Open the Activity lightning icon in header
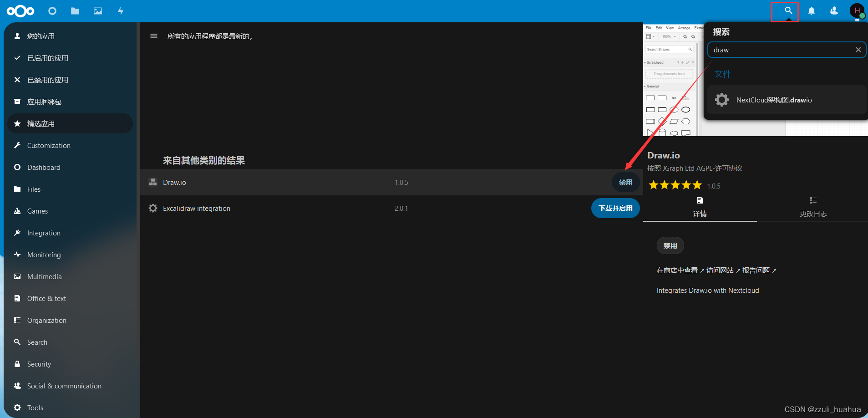This screenshot has width=868, height=418. pyautogui.click(x=121, y=11)
